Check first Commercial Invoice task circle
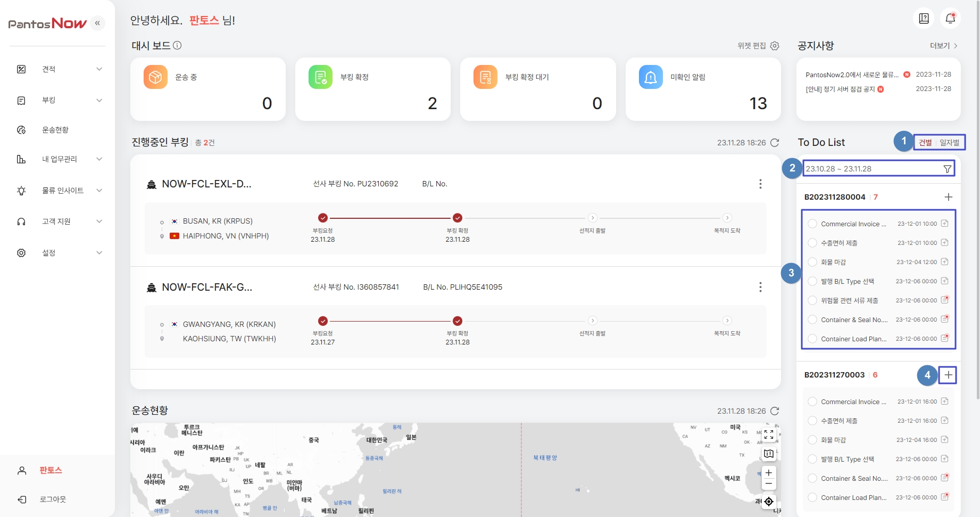The image size is (980, 517). pos(812,224)
